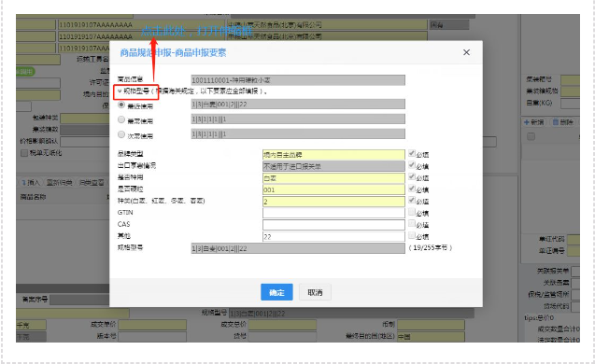The width and height of the screenshot is (595, 364).
Task: Click the 关联报关单 field in the background
Action: (x=575, y=271)
